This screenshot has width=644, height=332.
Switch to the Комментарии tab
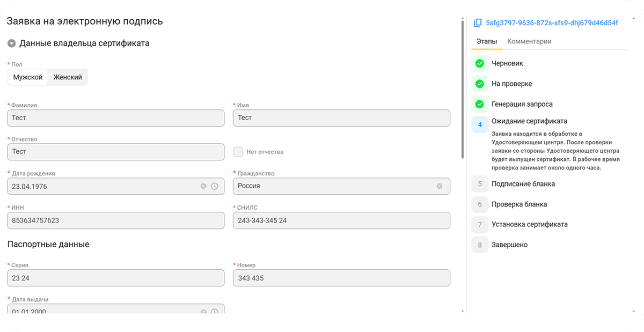click(529, 41)
